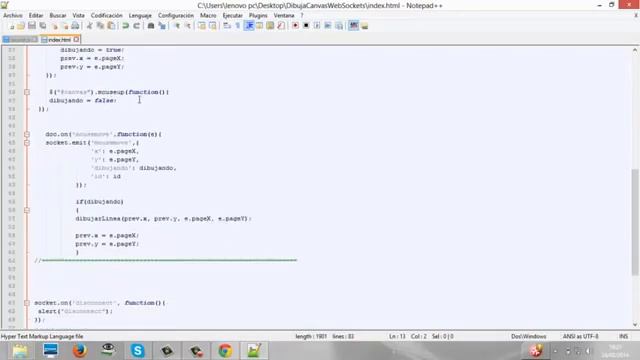Open the Lenguaje menu
Viewport: 640px width, 360px height.
pos(140,16)
